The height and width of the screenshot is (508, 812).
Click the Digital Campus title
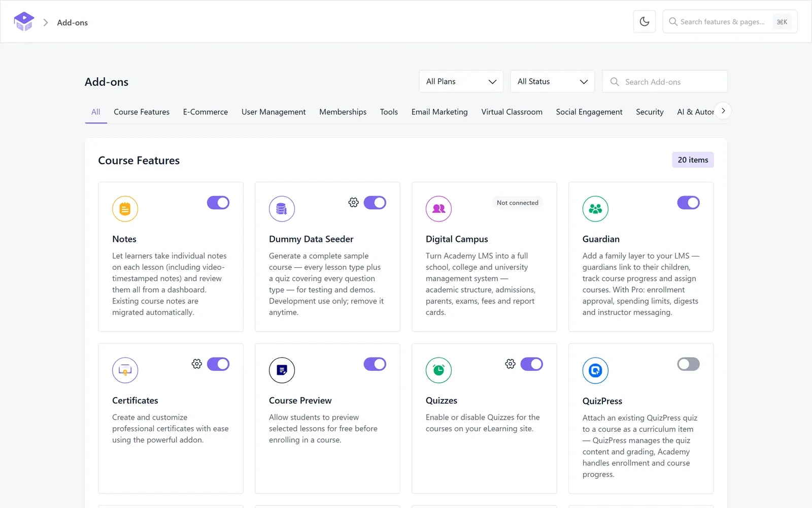(x=457, y=239)
